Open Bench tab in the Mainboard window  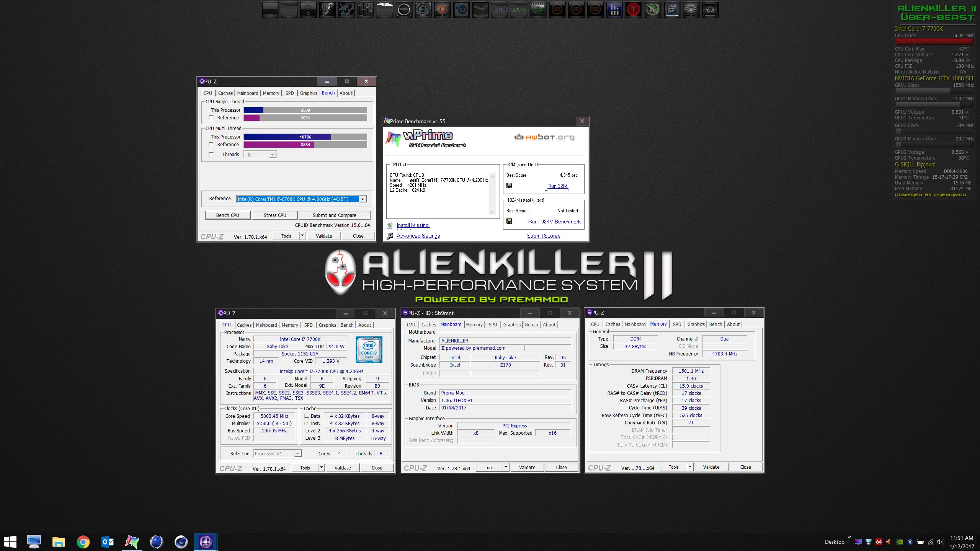(531, 324)
